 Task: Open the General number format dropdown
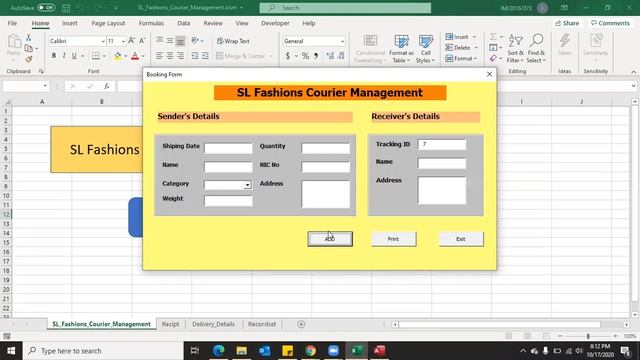coord(342,41)
